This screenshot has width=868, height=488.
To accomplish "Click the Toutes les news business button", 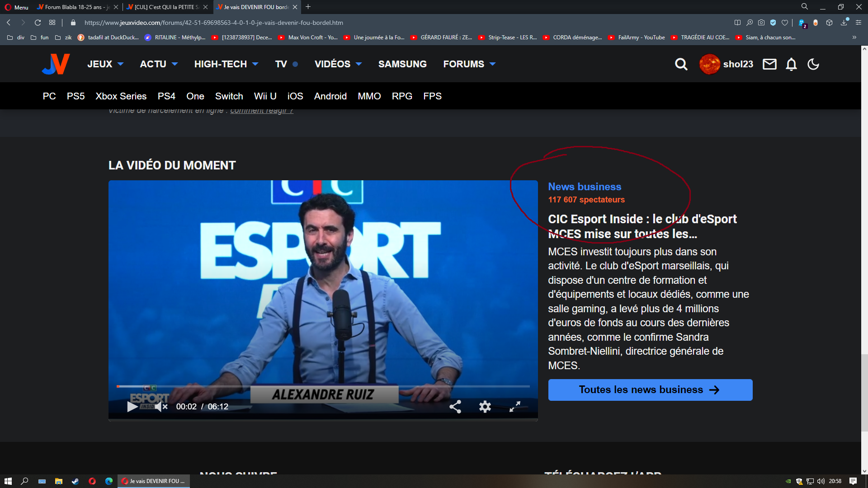I will click(x=650, y=389).
